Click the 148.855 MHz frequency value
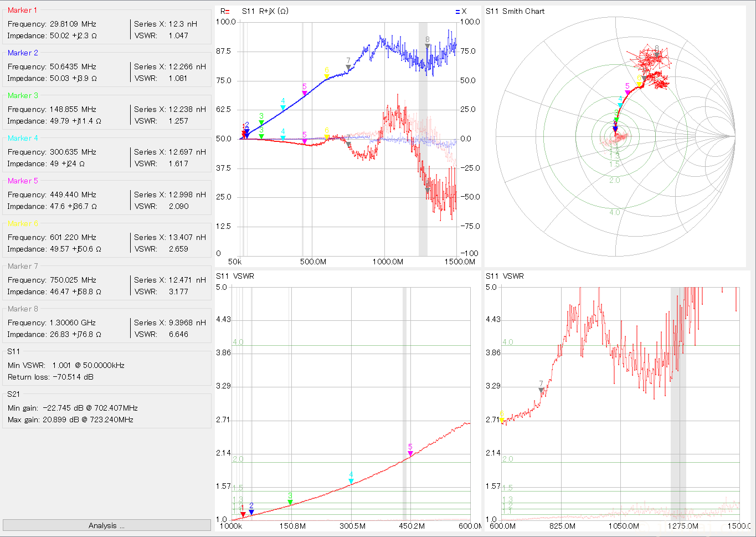Image resolution: width=756 pixels, height=537 pixels. [73, 109]
